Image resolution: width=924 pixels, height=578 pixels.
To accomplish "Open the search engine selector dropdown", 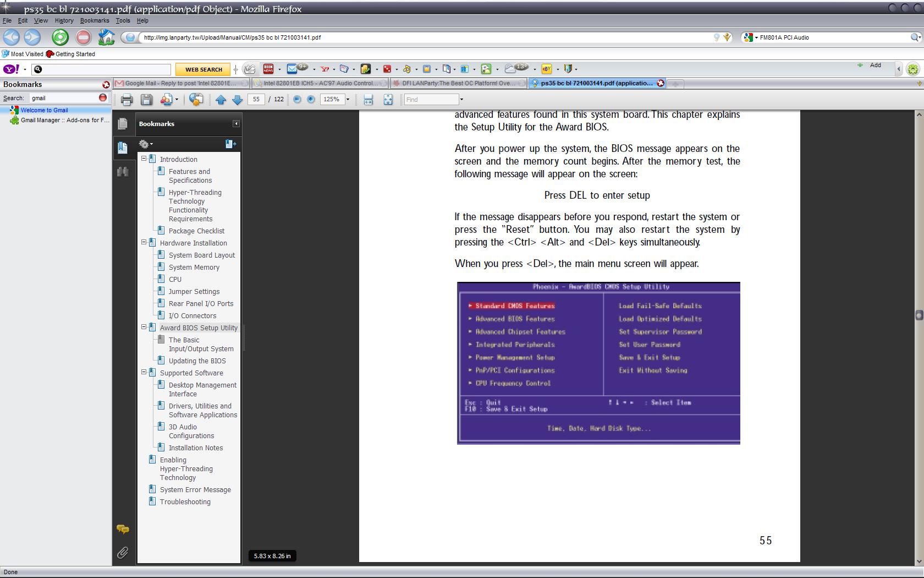I will [x=750, y=37].
